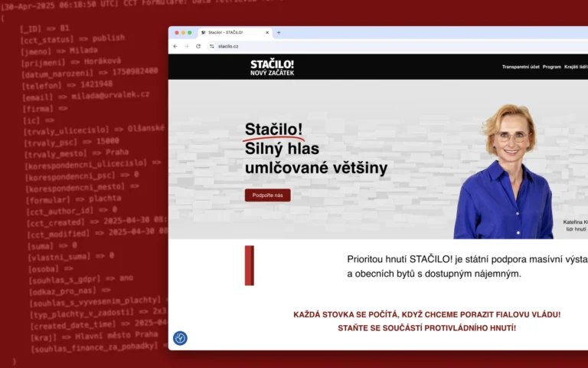
Task: Maximize the browser window with green button
Action: 190,33
